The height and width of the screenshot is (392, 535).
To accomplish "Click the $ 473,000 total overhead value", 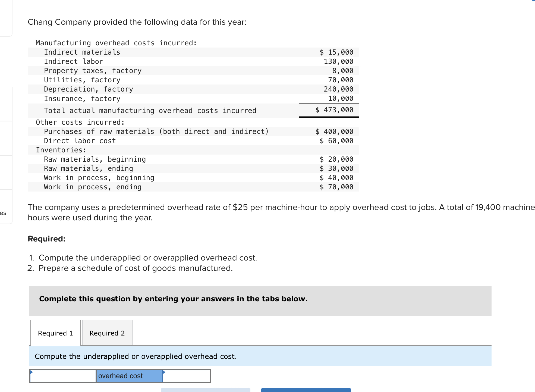I will point(334,110).
